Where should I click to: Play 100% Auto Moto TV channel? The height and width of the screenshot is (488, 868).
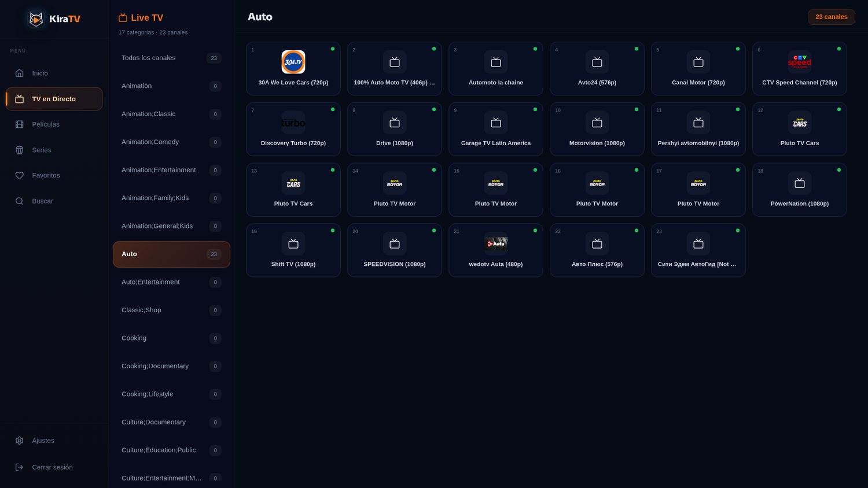click(395, 69)
